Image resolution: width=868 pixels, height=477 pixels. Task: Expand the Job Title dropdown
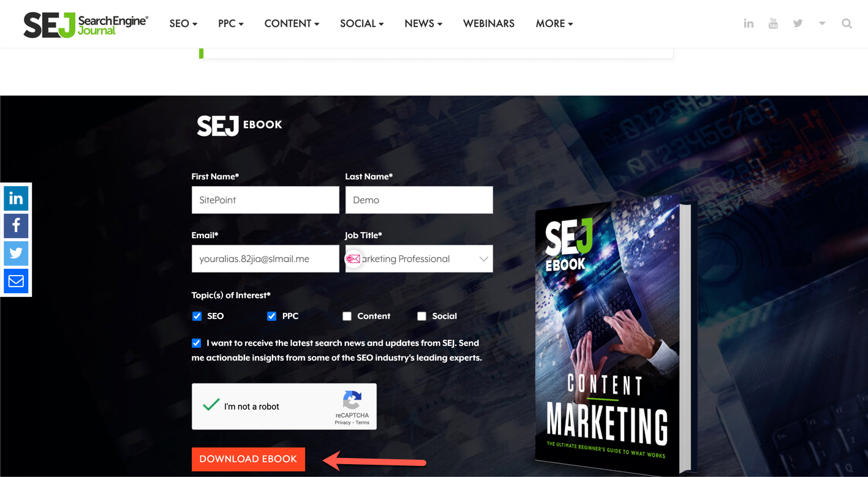click(419, 259)
